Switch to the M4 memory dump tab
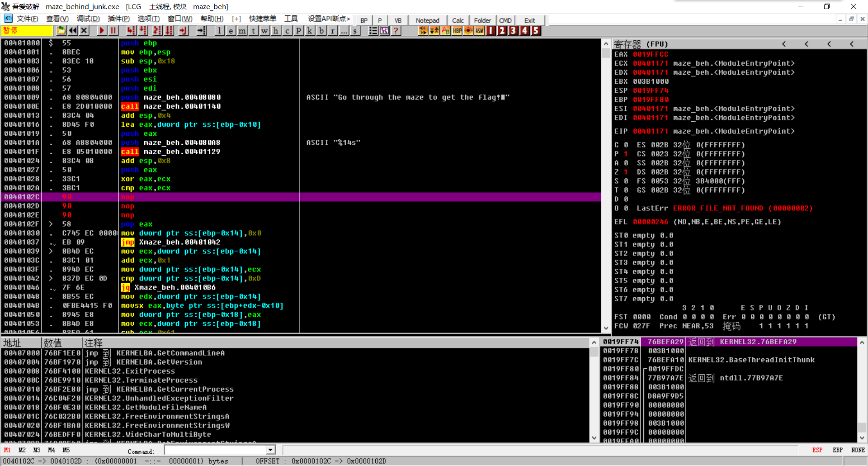868x466 pixels. click(x=52, y=450)
